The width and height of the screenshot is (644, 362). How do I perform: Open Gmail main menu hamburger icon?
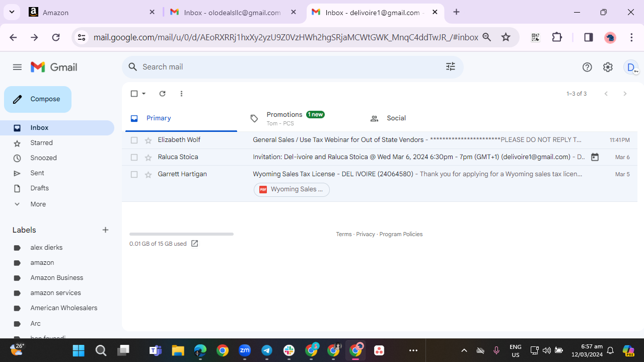pos(17,67)
